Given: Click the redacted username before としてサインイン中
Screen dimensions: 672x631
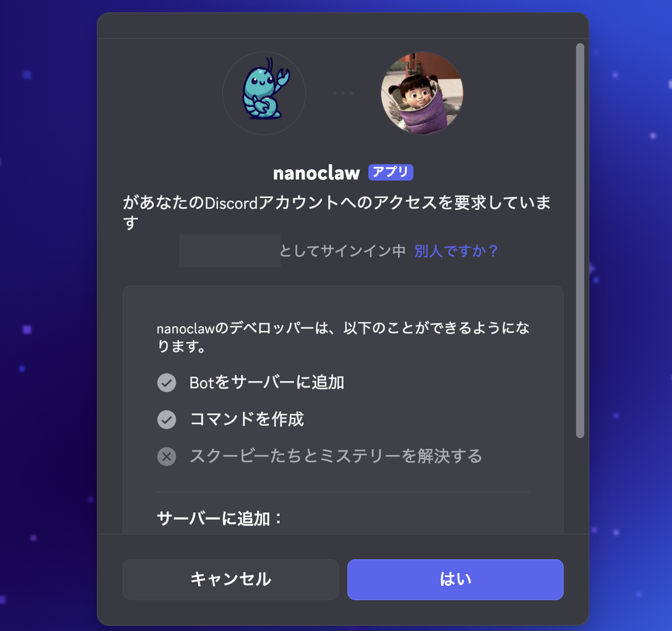Looking at the screenshot, I should coord(230,251).
